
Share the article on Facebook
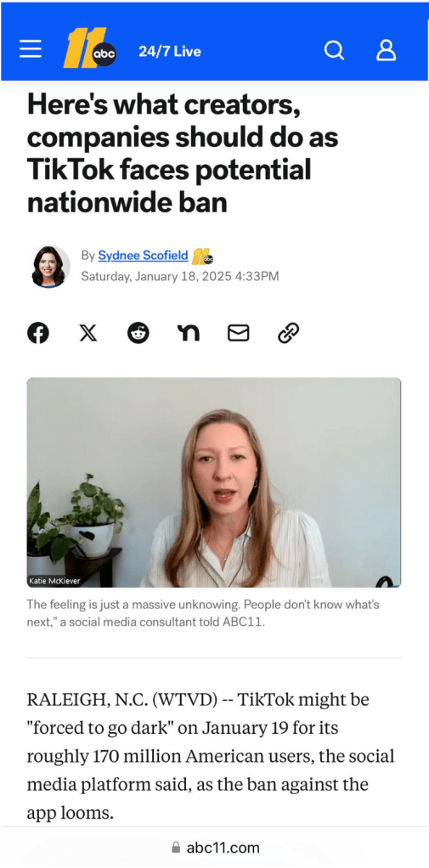click(38, 333)
